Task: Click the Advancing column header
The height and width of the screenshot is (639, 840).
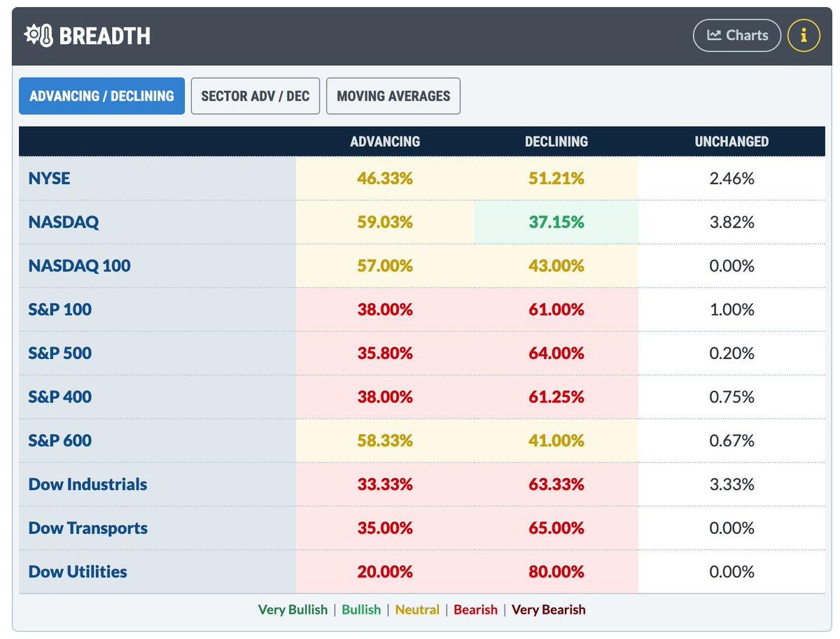Action: click(385, 141)
